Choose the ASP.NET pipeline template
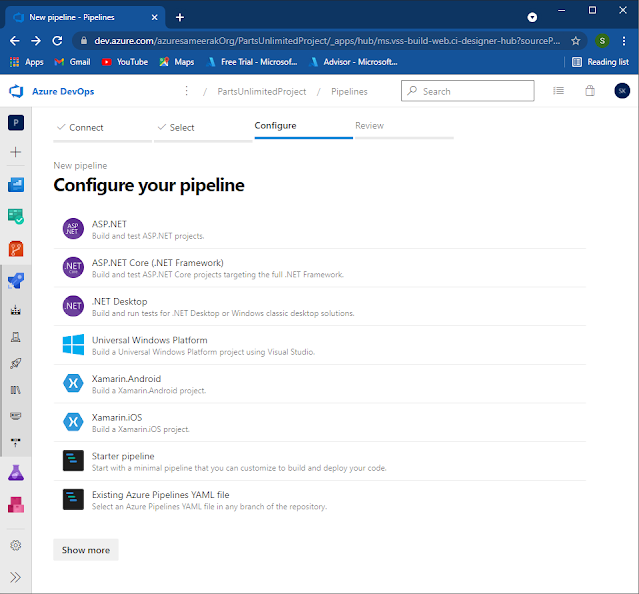 tap(320, 229)
